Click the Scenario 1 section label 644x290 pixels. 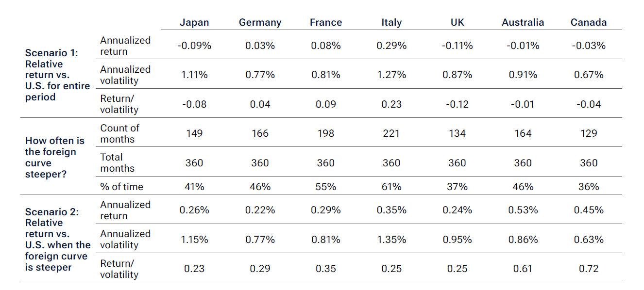(57, 75)
